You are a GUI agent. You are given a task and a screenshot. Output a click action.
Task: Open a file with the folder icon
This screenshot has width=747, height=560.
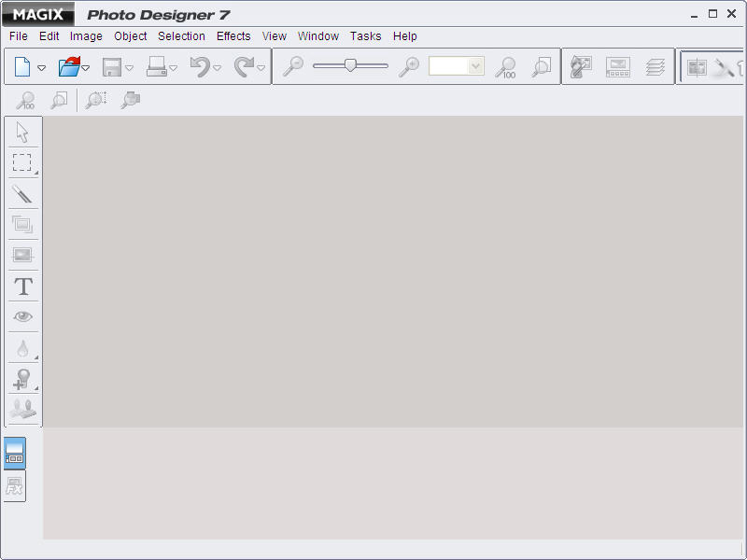point(69,66)
